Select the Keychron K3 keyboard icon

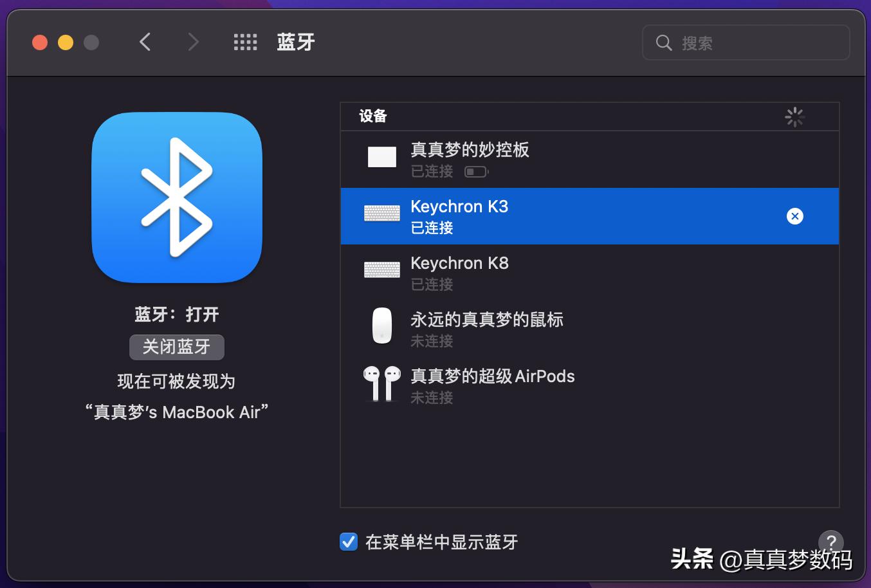pyautogui.click(x=381, y=214)
